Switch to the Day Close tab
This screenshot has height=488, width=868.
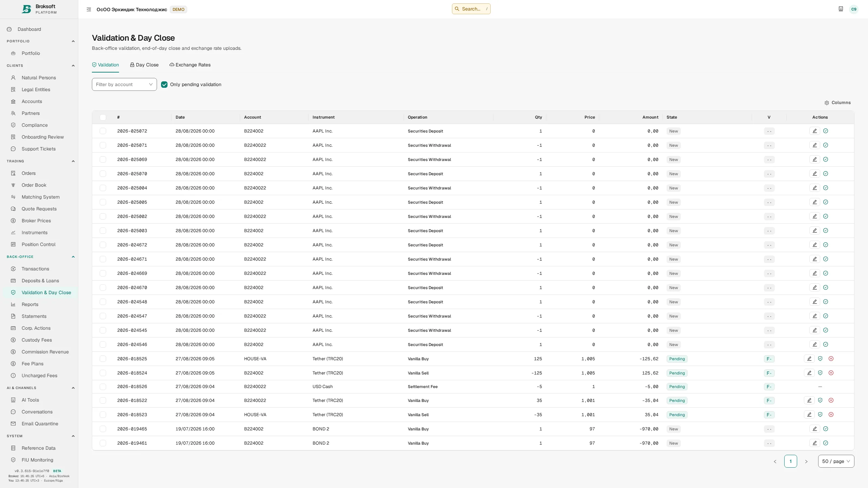pyautogui.click(x=144, y=65)
